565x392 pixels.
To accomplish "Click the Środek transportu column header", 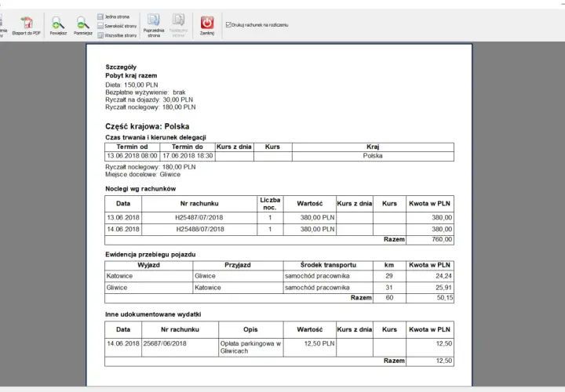I will coord(328,265).
